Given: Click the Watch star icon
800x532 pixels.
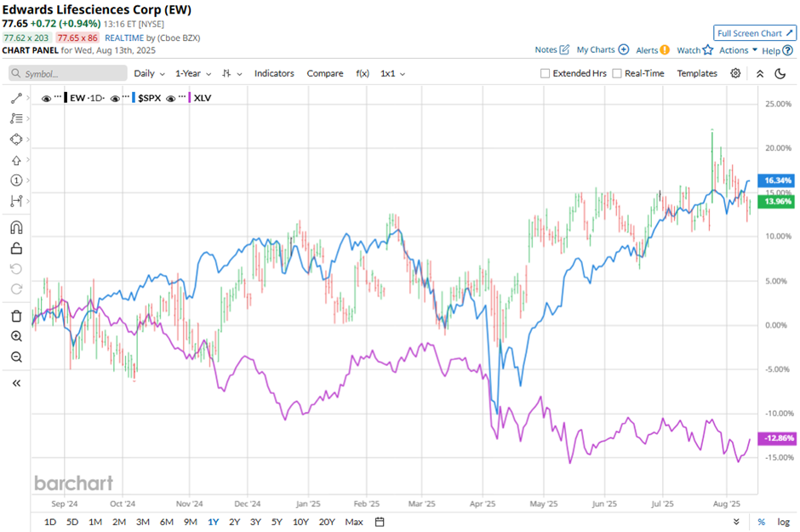Looking at the screenshot, I should (x=707, y=49).
